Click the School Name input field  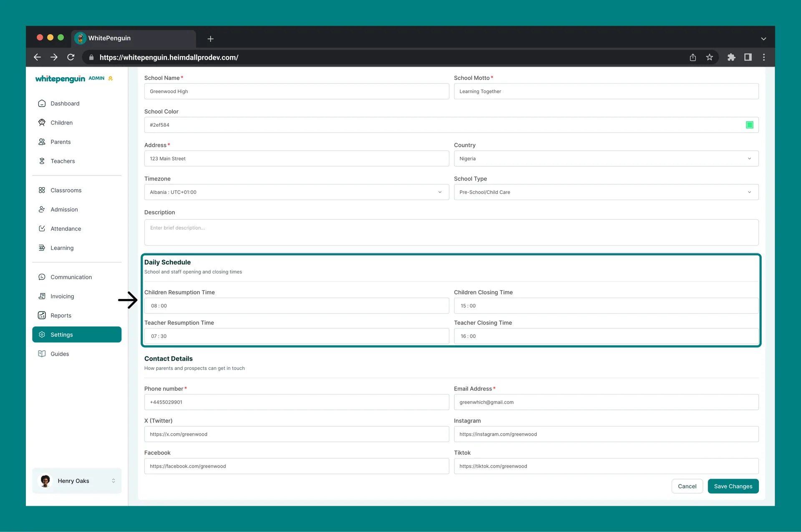point(297,91)
